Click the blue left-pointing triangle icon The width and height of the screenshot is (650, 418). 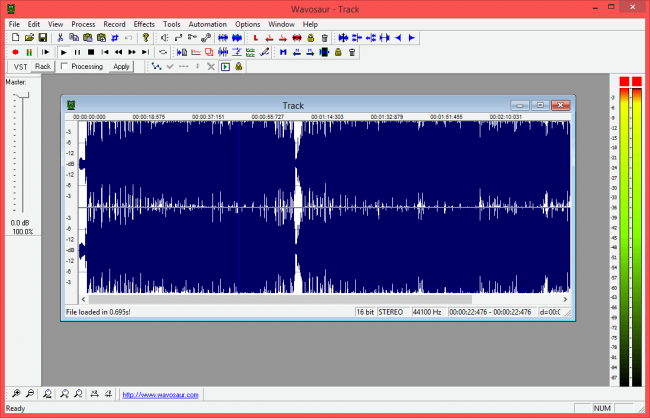(398, 38)
